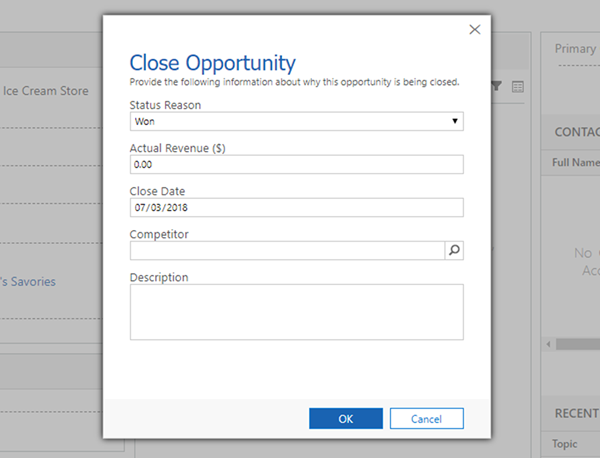The width and height of the screenshot is (600, 458).
Task: Click the horizontal scrollbar left arrow
Action: (x=547, y=344)
